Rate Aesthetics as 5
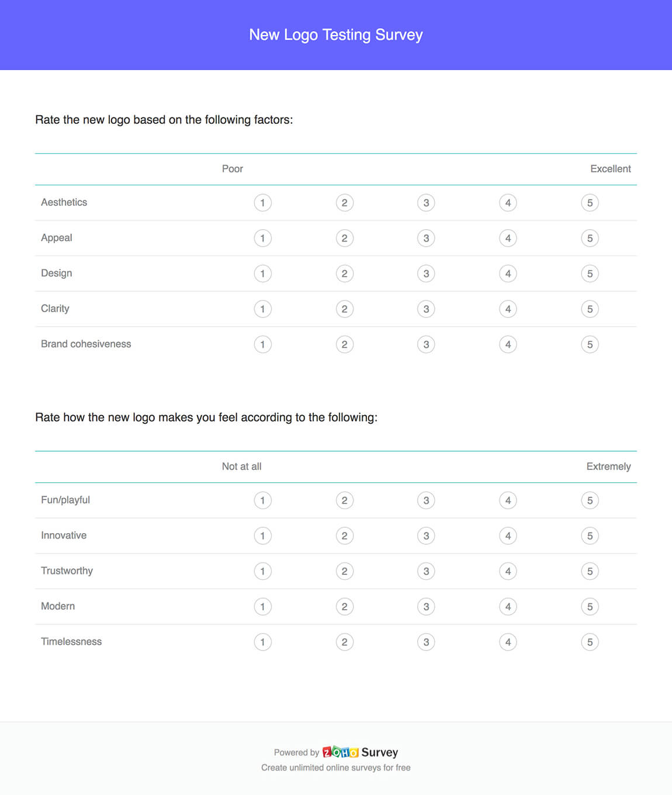The height and width of the screenshot is (795, 672). (x=590, y=203)
